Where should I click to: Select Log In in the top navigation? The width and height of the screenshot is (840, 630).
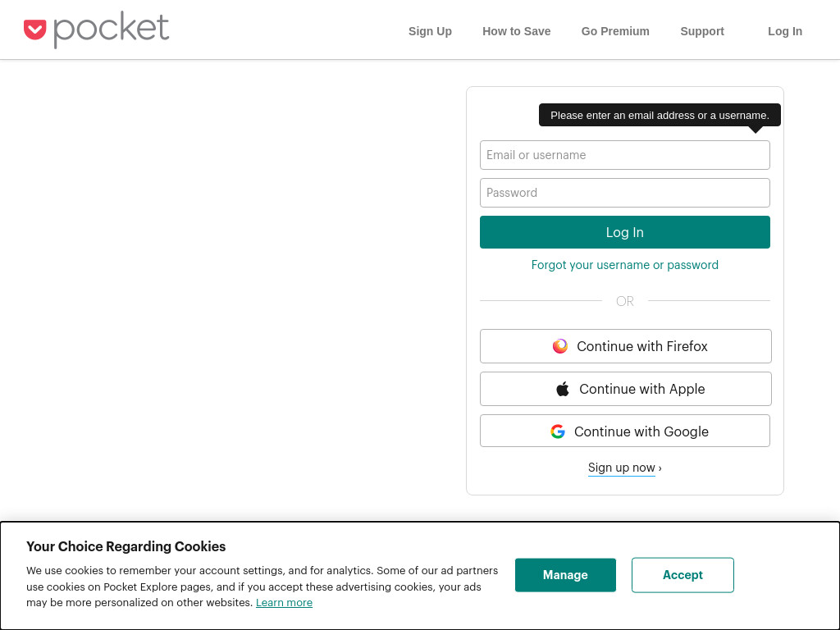785,31
